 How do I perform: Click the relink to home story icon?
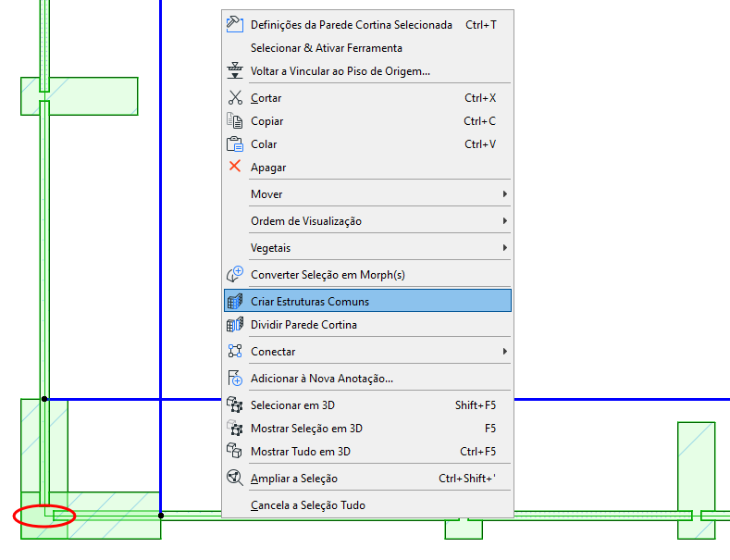235,71
